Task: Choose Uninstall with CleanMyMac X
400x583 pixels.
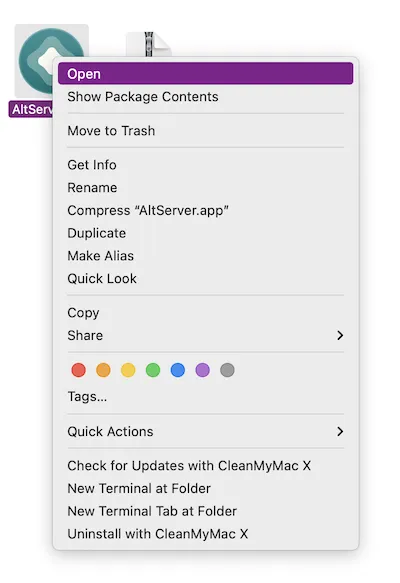Action: pyautogui.click(x=206, y=534)
